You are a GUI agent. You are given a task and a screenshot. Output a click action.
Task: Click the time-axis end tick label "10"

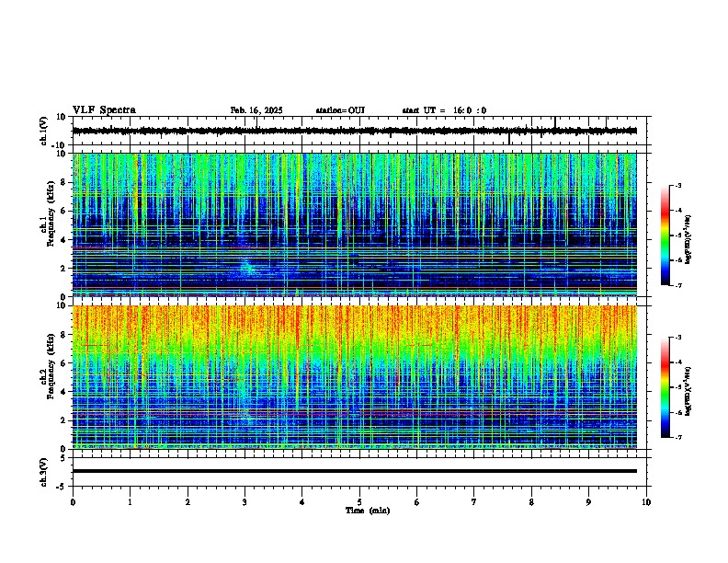pyautogui.click(x=646, y=502)
